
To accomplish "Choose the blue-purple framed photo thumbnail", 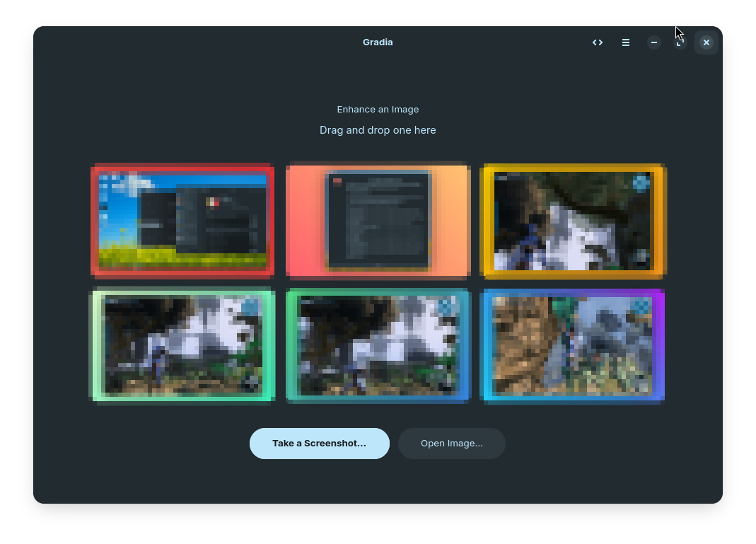I will 572,345.
